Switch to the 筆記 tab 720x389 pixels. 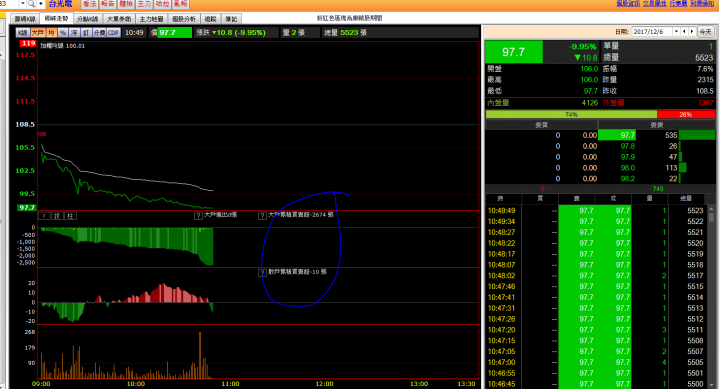coord(231,19)
